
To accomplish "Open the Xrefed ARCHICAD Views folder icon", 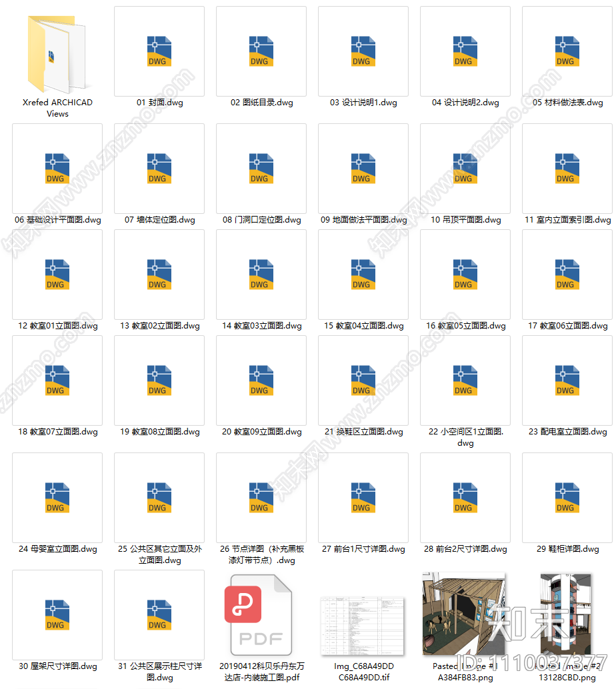I will click(x=57, y=54).
